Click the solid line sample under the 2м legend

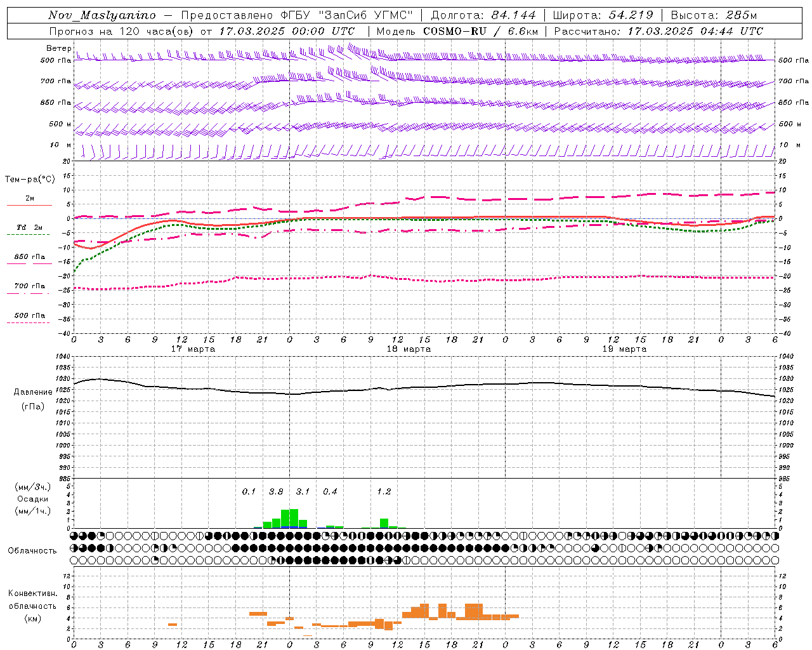(29, 206)
